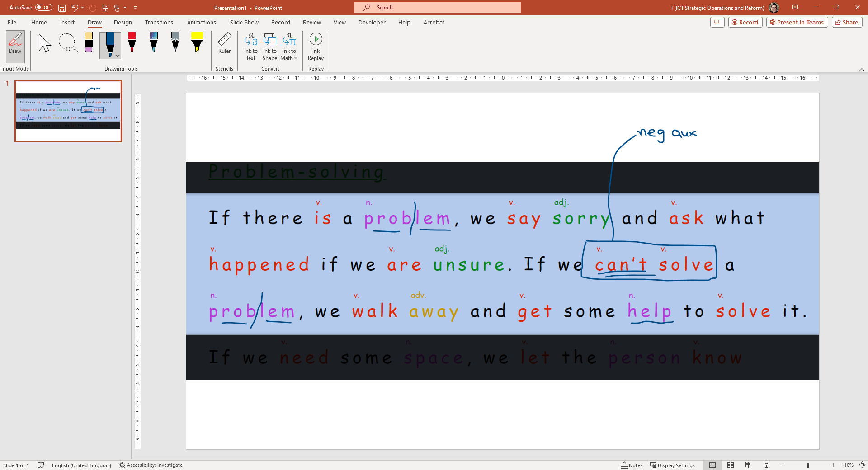Image resolution: width=868 pixels, height=470 pixels.
Task: Click Present in Teams button
Action: tap(797, 22)
